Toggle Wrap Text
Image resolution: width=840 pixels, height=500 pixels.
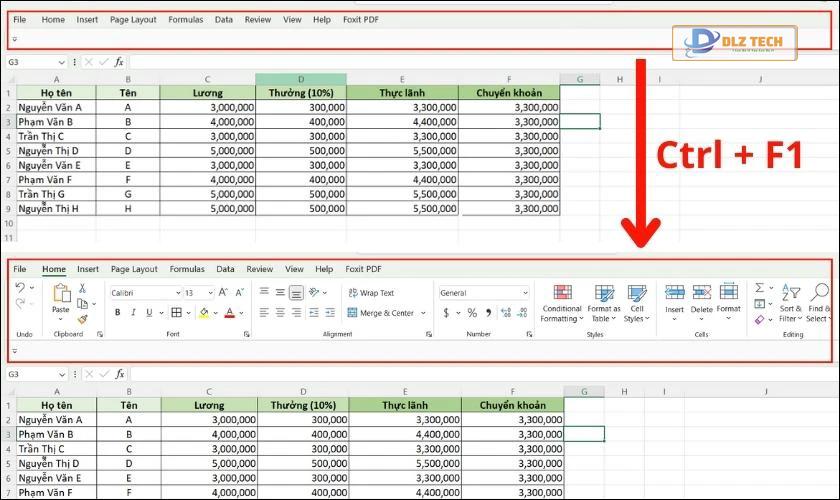point(371,293)
